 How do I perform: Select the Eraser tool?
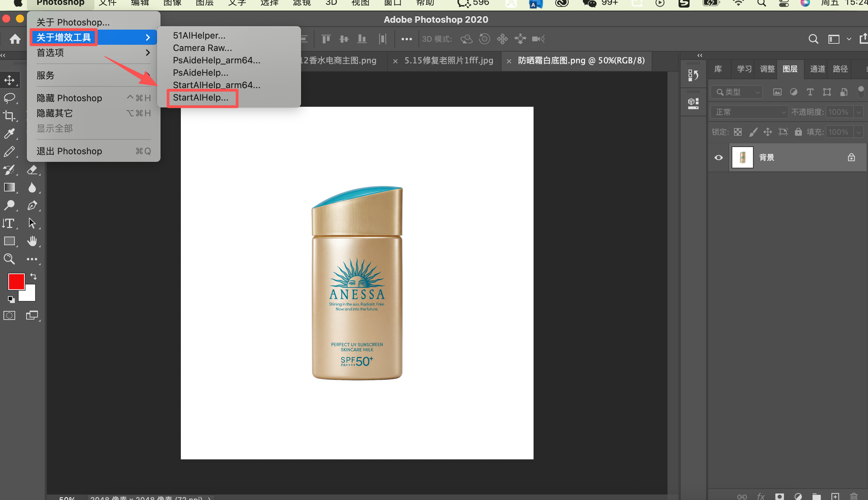(32, 169)
